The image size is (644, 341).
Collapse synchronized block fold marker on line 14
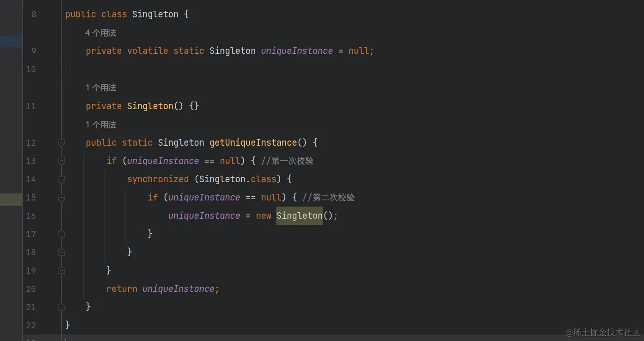click(x=61, y=179)
